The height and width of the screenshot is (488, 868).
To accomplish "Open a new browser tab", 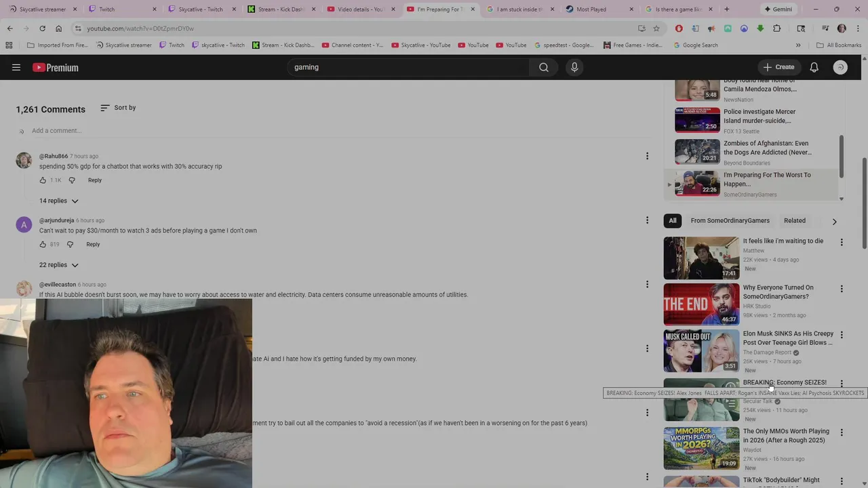I will pos(726,9).
